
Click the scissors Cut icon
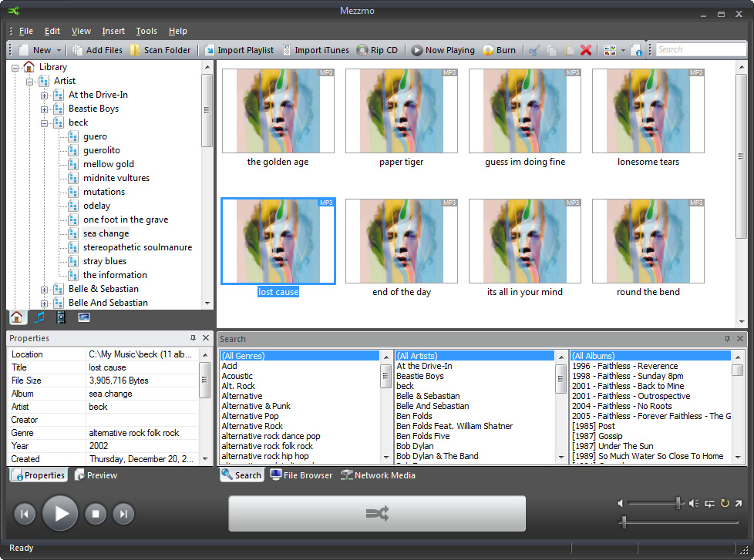click(535, 50)
